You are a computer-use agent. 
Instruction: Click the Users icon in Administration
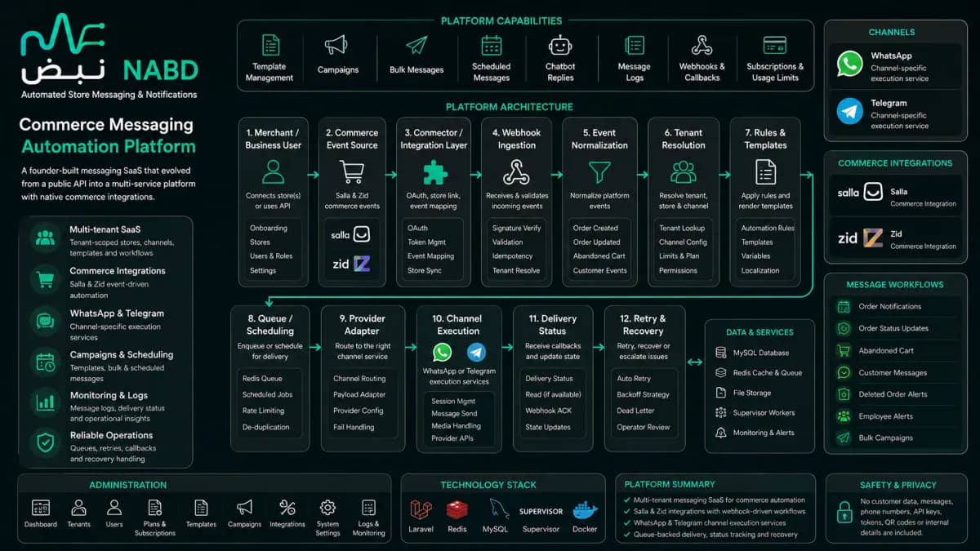tap(114, 508)
